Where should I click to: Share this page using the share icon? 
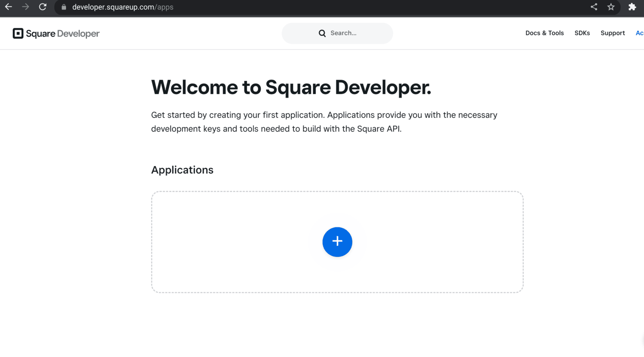pos(594,7)
